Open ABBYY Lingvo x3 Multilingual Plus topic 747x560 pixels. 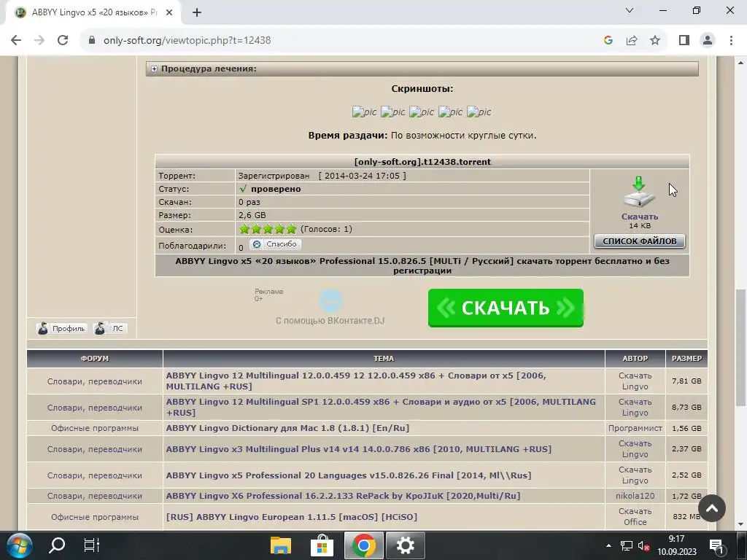pos(358,449)
